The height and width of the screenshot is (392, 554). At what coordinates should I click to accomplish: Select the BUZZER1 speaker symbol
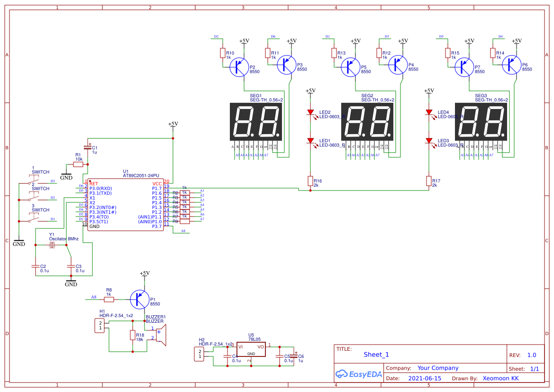[x=161, y=335]
